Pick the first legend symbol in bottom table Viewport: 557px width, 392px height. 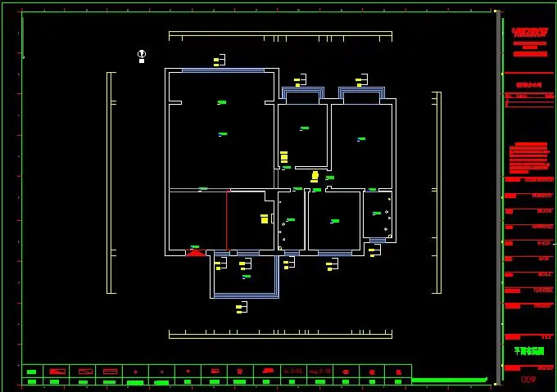(x=32, y=371)
